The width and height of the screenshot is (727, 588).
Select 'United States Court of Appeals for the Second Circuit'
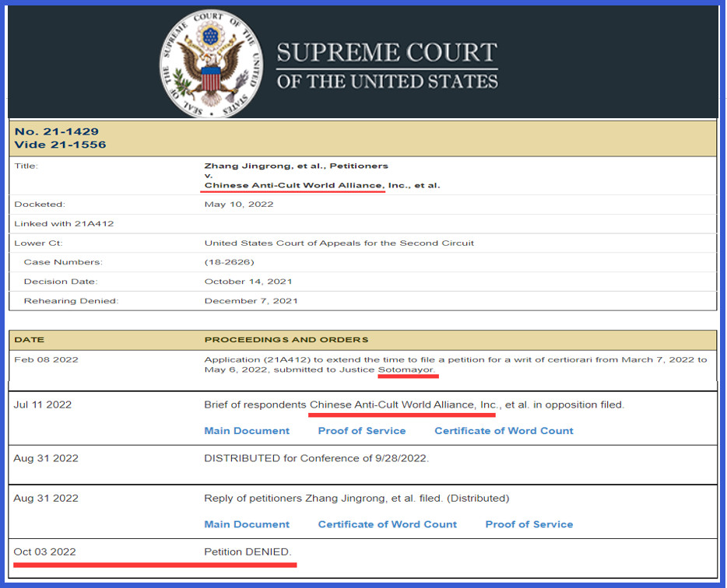pos(339,243)
